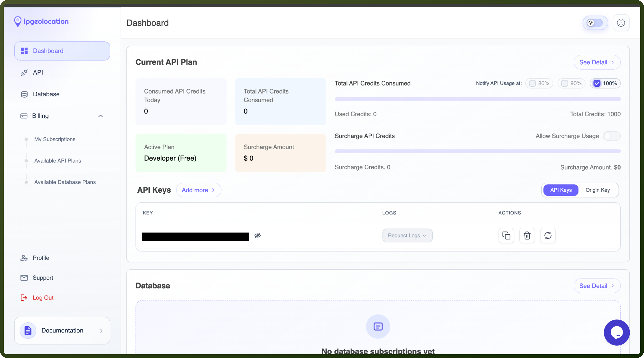Click the Dashboard grid icon in sidebar
The height and width of the screenshot is (358, 644).
coord(24,51)
